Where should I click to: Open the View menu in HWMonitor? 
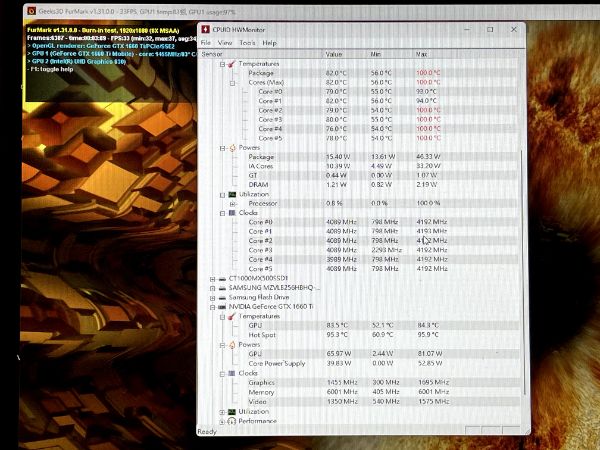tap(225, 43)
